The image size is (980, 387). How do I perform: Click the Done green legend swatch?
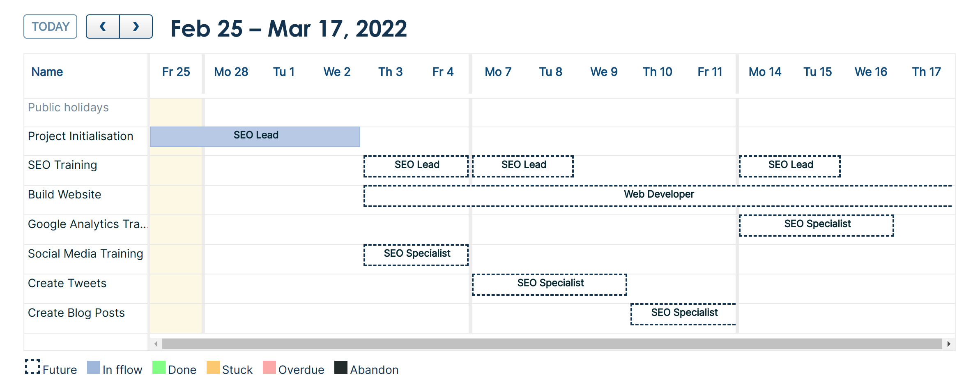pyautogui.click(x=159, y=367)
